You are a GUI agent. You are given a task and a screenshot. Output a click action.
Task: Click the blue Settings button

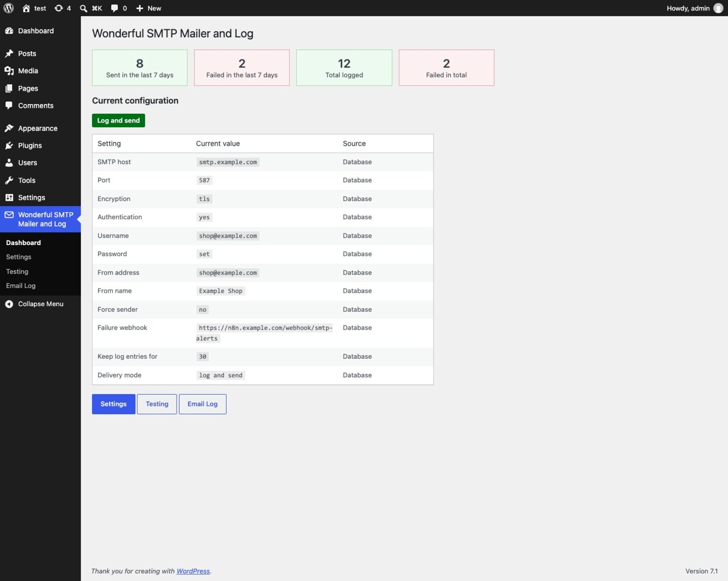(x=113, y=404)
